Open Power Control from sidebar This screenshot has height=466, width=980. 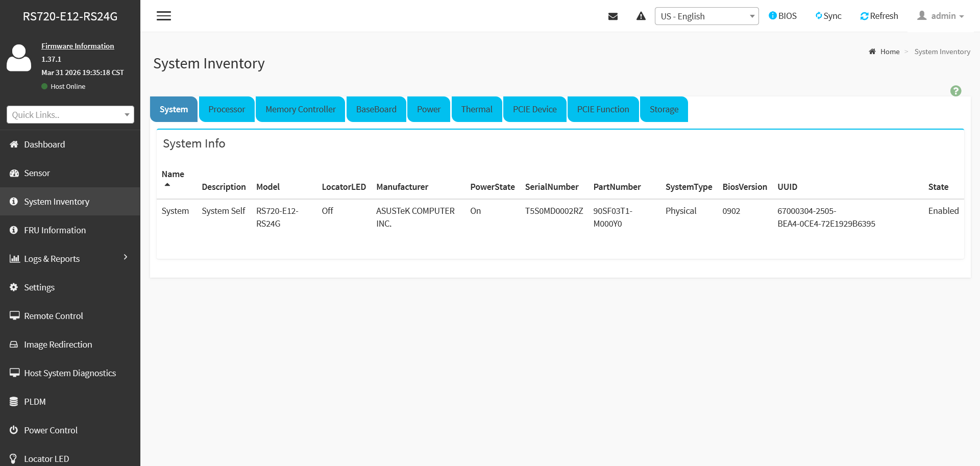(70, 430)
